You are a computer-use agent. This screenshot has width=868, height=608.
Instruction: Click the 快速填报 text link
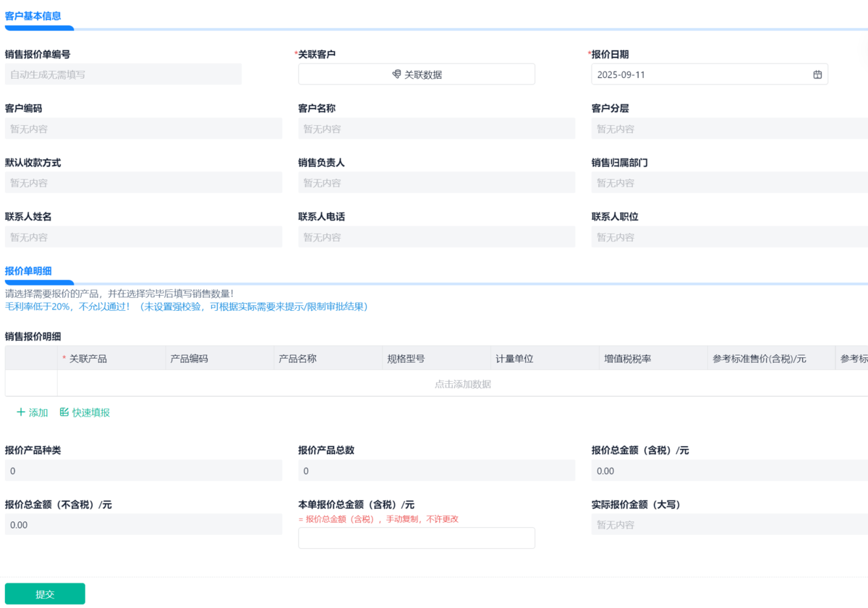coord(91,413)
